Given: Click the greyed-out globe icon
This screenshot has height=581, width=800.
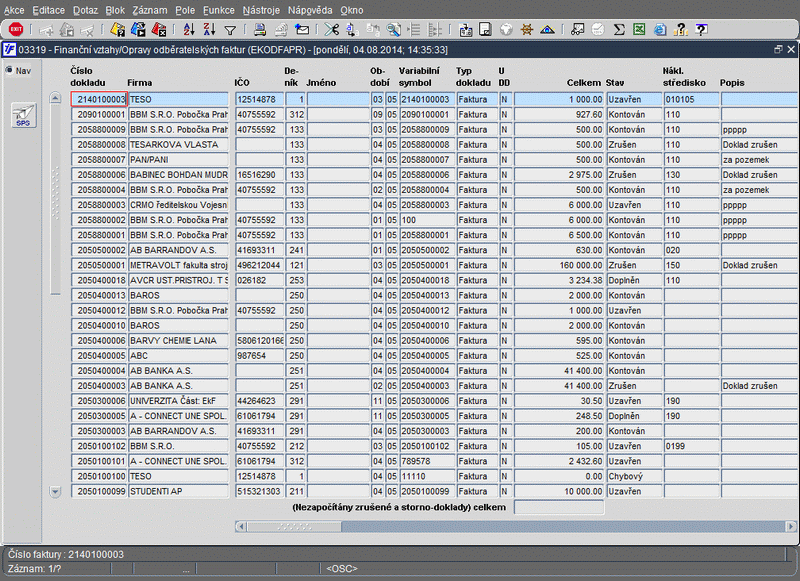Looking at the screenshot, I should coord(506,30).
